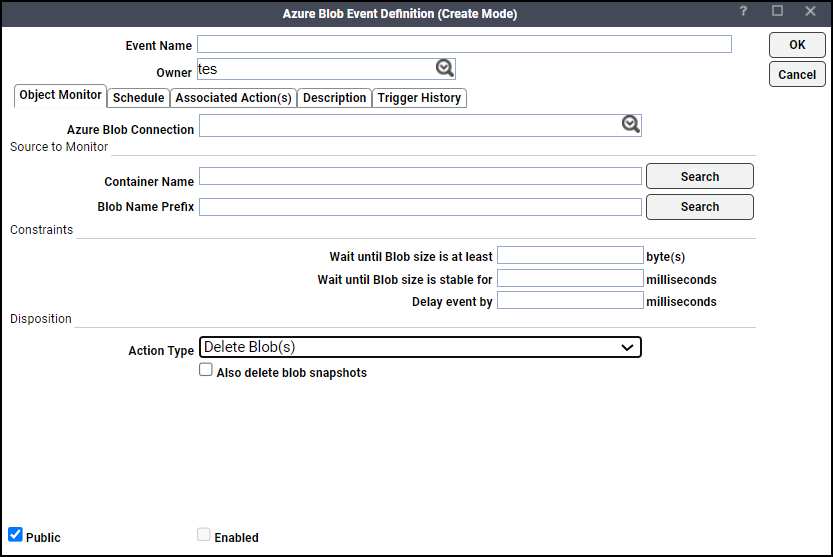Expand the Action Type dropdown
The height and width of the screenshot is (557, 833).
pyautogui.click(x=420, y=347)
